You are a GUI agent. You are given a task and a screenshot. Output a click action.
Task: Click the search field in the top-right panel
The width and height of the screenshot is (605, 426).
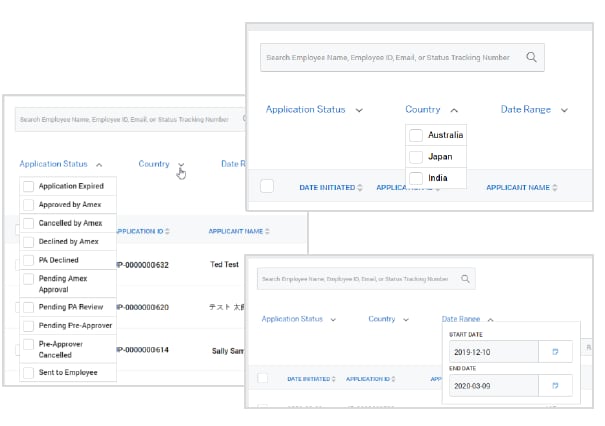point(402,57)
